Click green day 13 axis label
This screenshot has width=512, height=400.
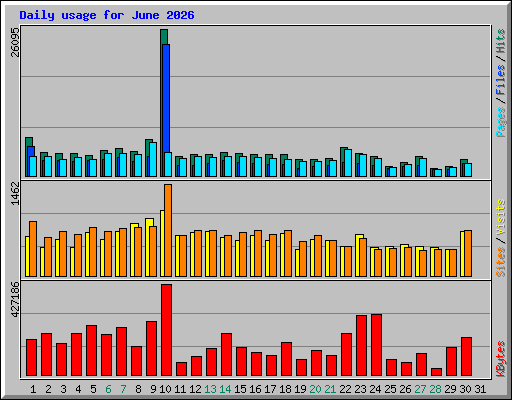[x=210, y=389]
